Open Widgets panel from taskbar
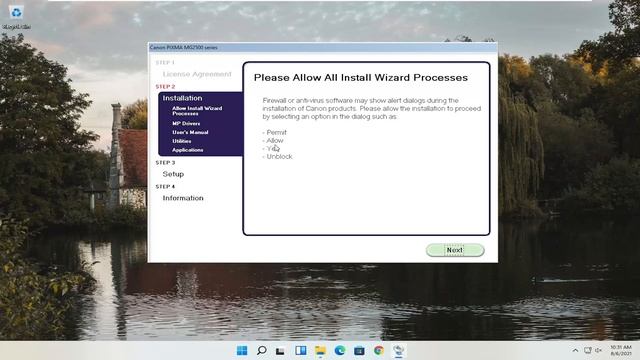640x360 pixels. coord(301,351)
